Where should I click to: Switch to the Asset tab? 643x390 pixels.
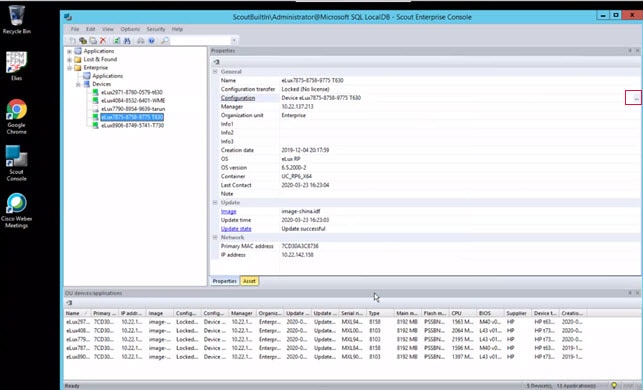tap(249, 281)
